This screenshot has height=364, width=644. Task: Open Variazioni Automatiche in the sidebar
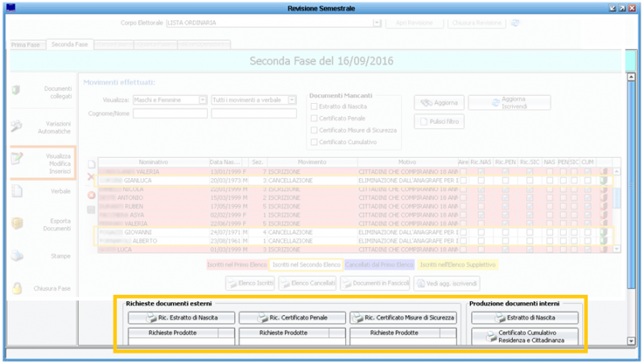[40, 126]
